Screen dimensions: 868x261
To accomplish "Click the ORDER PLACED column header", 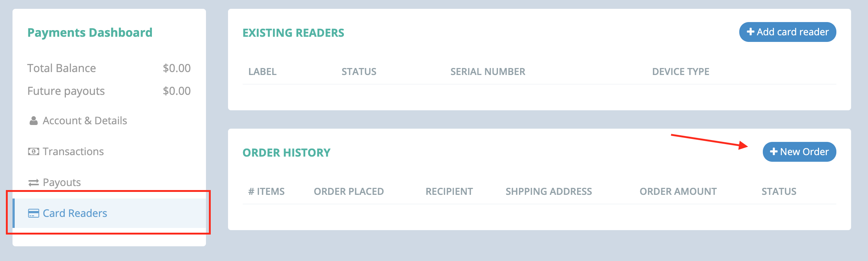I will [349, 191].
